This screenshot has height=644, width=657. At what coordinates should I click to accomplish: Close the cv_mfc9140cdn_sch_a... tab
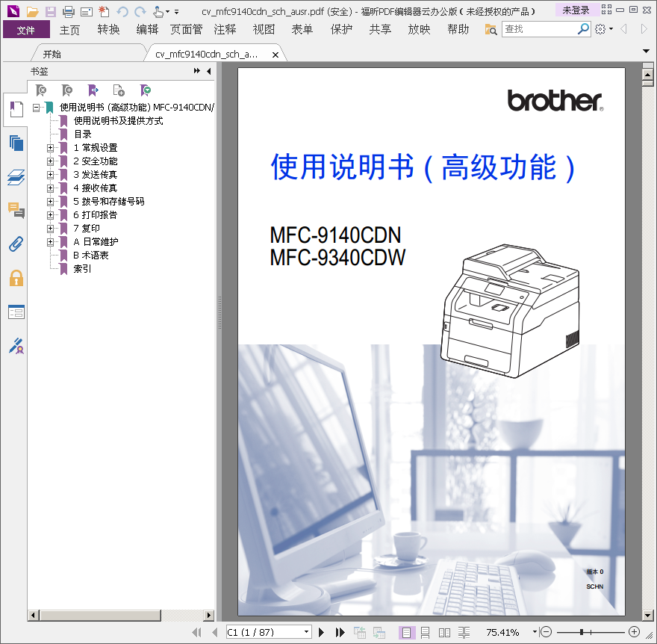(275, 55)
